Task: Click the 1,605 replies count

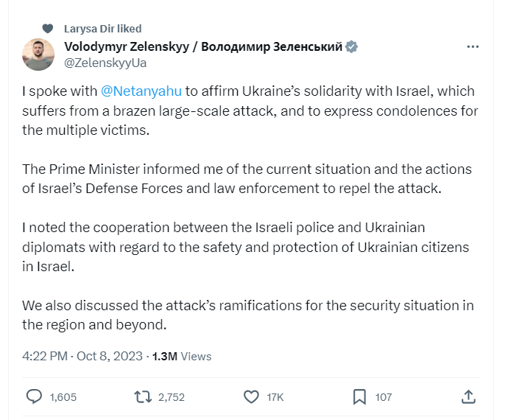Action: pos(63,397)
